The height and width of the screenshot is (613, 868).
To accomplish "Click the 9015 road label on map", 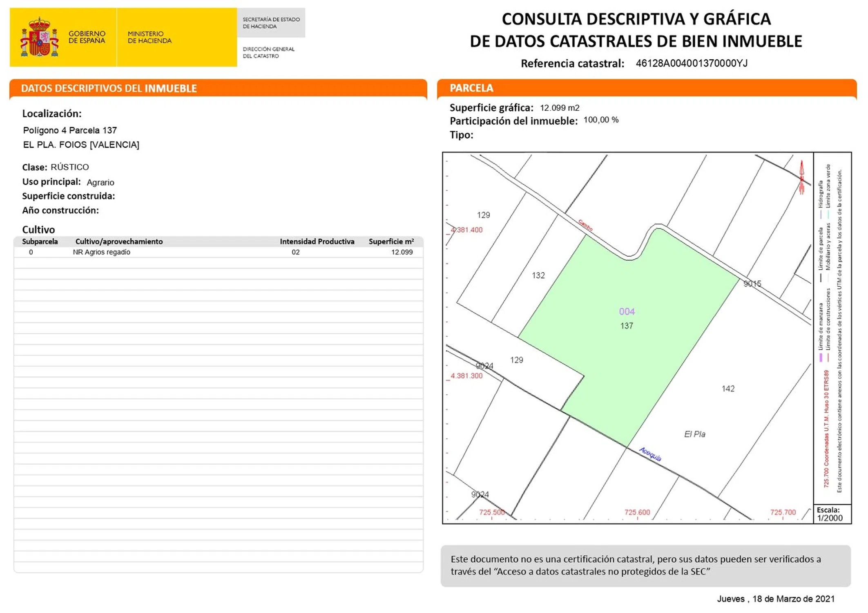I will tap(752, 284).
